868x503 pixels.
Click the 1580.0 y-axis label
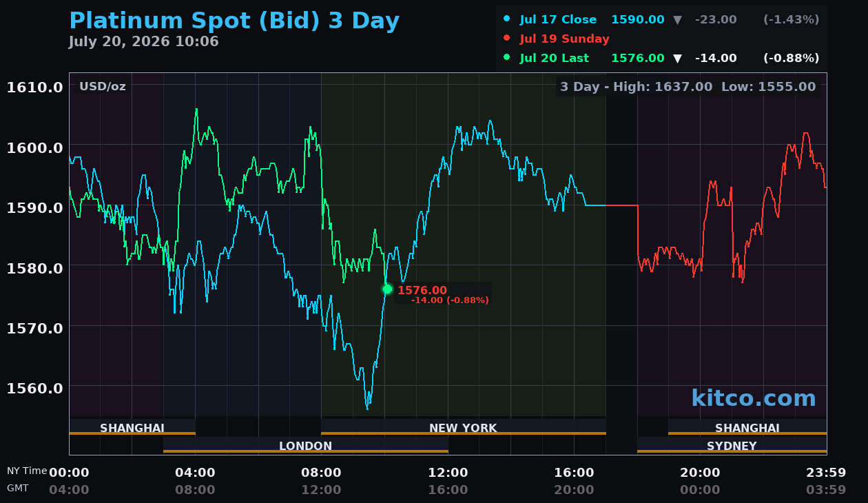34,267
